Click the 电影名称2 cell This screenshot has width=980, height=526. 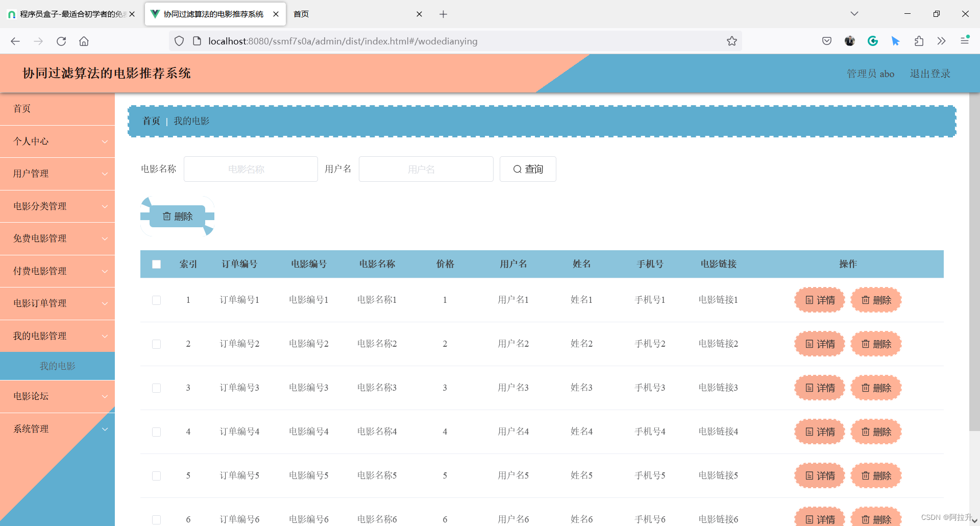[377, 344]
